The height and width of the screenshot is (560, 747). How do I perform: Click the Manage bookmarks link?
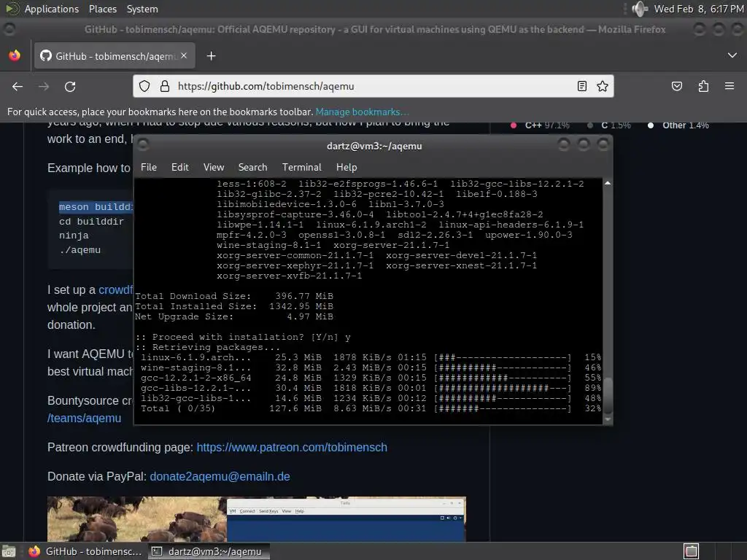361,112
